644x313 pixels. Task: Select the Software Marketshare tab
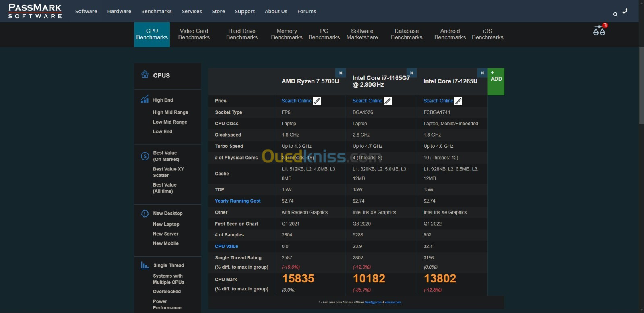pos(362,34)
